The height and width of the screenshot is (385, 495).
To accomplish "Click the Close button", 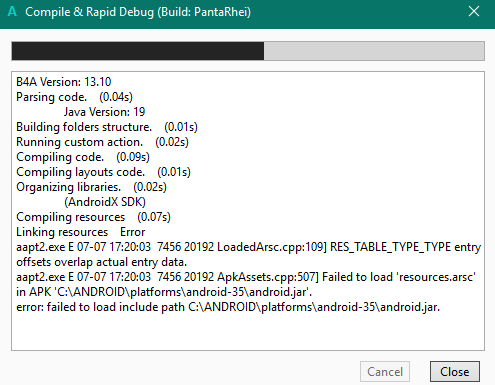I will (455, 371).
